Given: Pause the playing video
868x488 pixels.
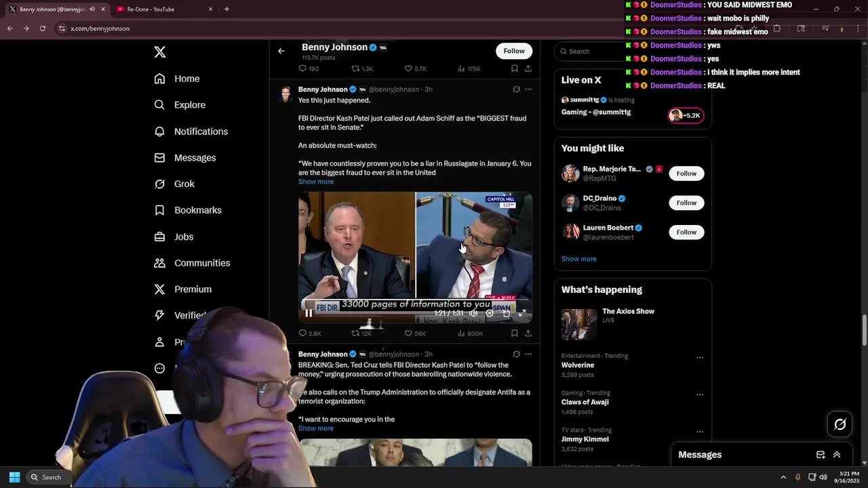Looking at the screenshot, I should (x=309, y=313).
